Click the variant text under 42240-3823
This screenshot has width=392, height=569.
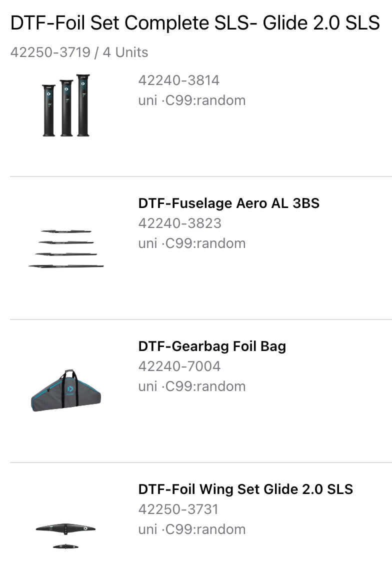pyautogui.click(x=192, y=243)
